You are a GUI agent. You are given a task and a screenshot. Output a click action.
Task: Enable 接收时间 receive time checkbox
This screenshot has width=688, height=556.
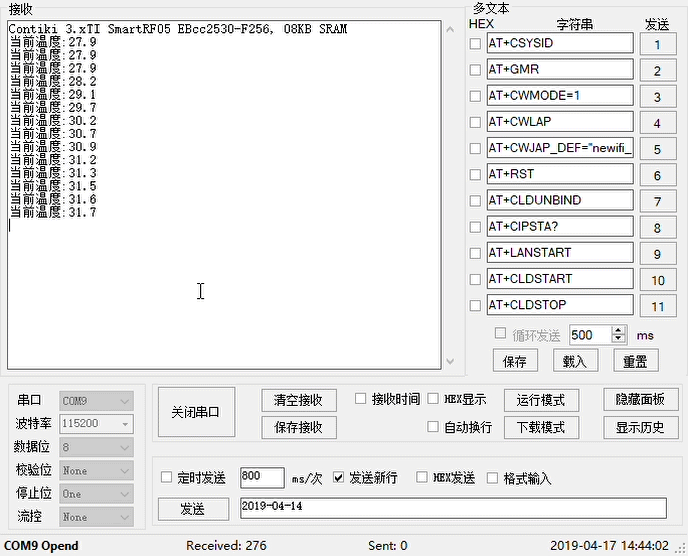(360, 398)
